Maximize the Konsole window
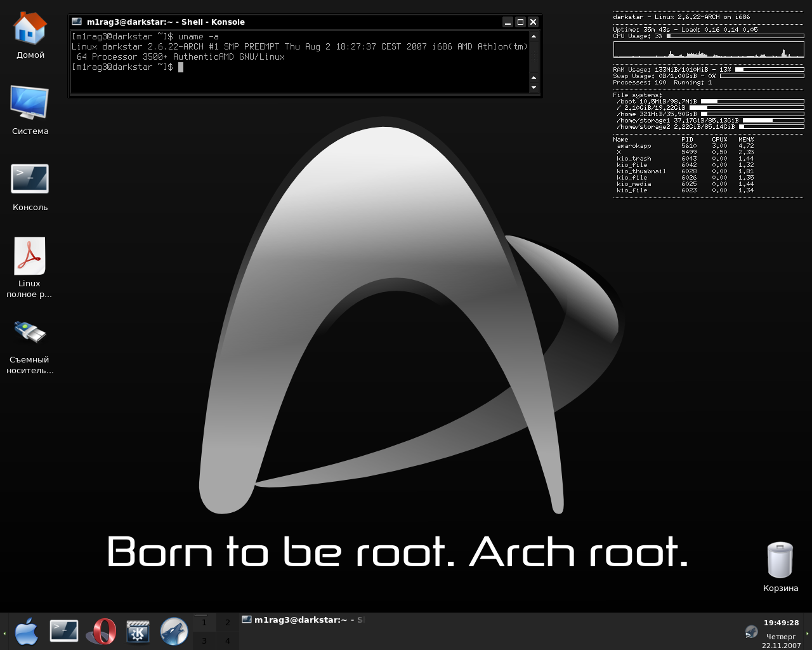Viewport: 812px width, 650px height. [520, 22]
